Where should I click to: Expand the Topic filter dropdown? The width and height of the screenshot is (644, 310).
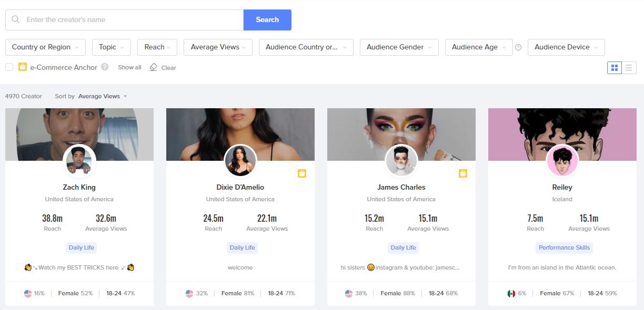[111, 47]
